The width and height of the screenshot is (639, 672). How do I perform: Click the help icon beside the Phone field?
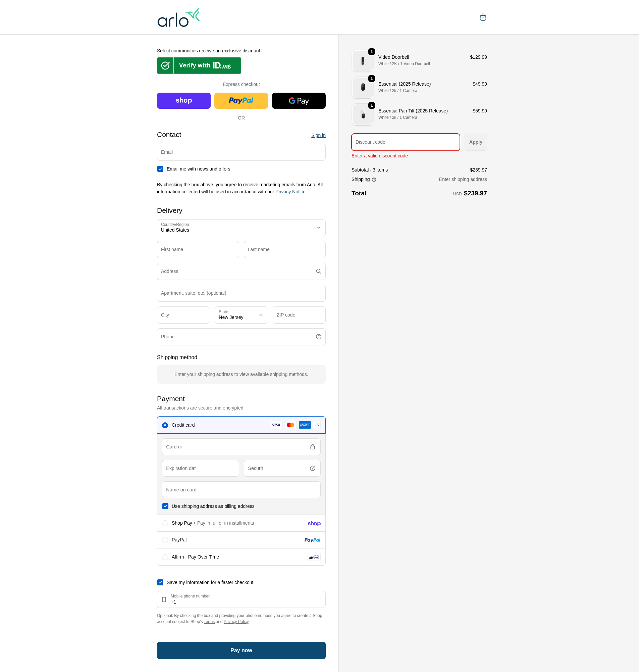pyautogui.click(x=318, y=336)
